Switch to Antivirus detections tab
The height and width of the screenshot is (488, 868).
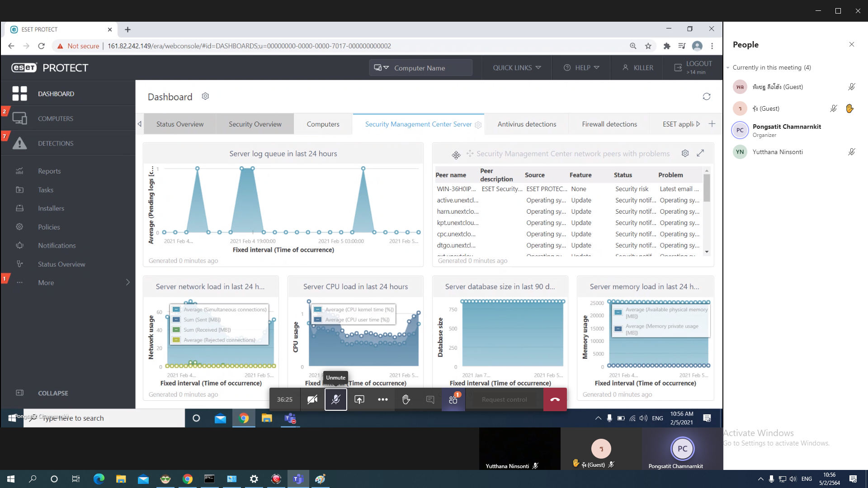[x=527, y=124]
